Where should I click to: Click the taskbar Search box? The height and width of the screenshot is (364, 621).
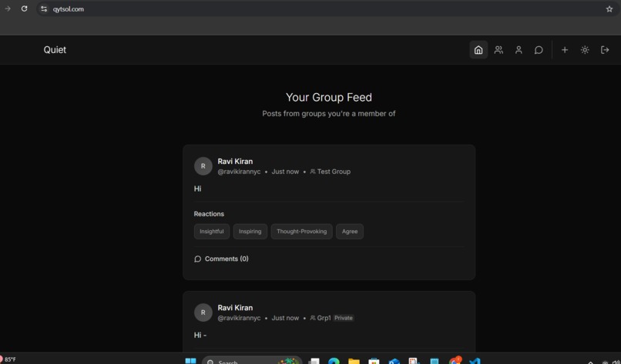[x=252, y=361]
